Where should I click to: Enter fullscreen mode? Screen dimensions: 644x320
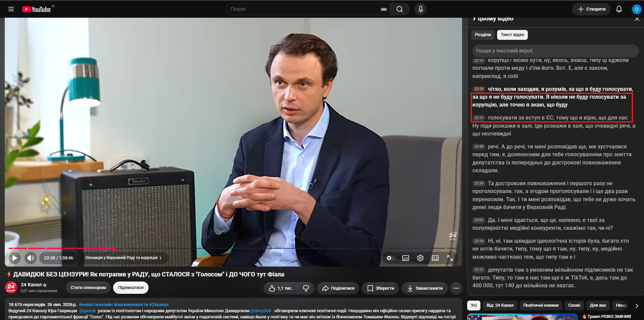pyautogui.click(x=450, y=258)
